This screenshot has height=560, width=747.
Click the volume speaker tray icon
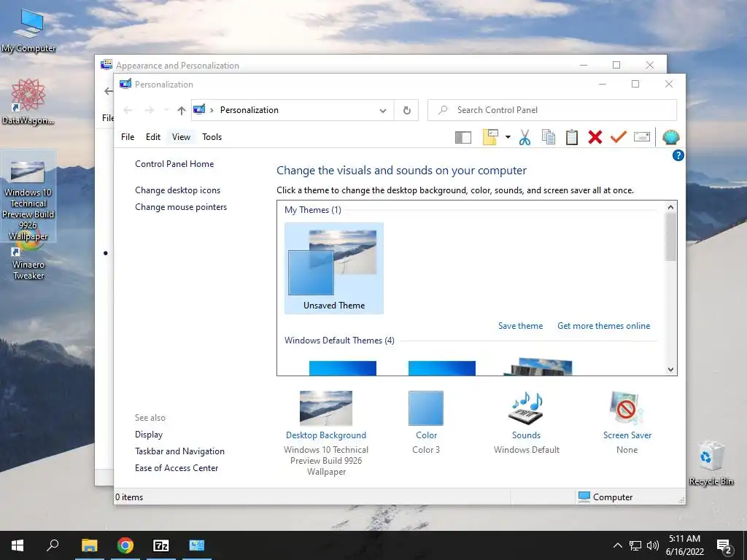652,545
